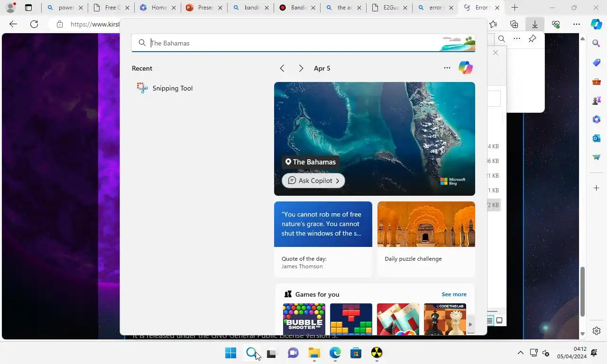Show previous day's search highlights
The image size is (607, 364).
click(282, 68)
